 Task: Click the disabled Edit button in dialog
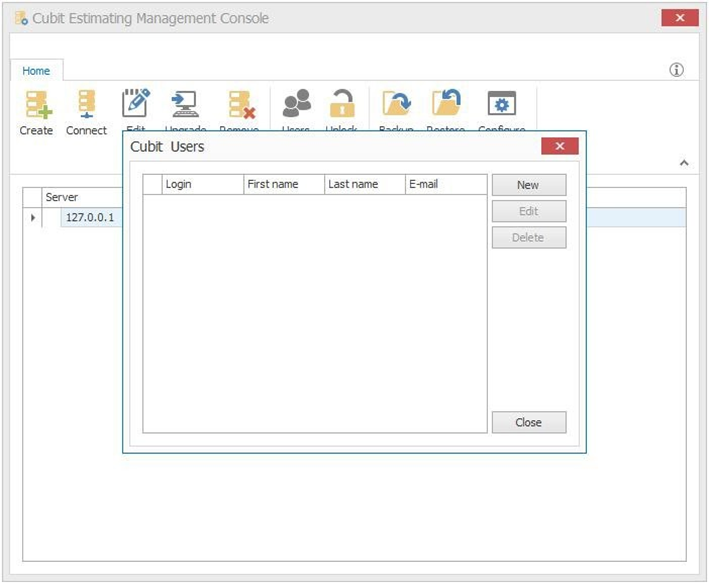tap(529, 211)
